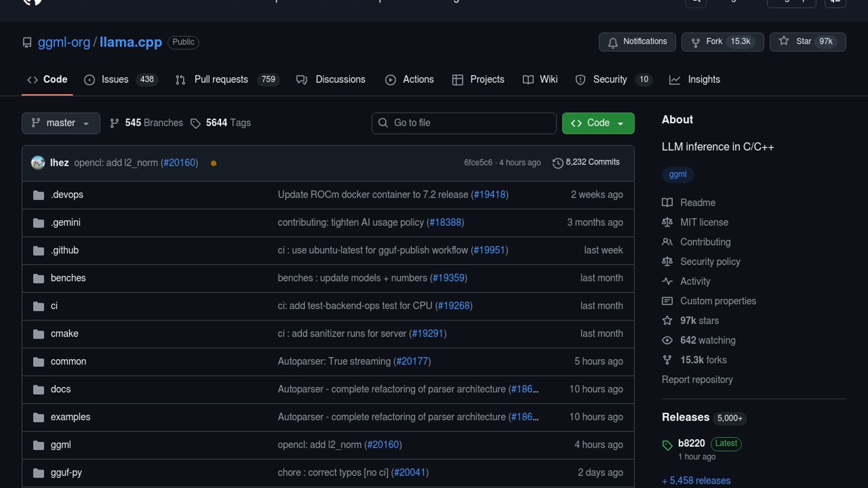Open the + 5,458 releases link

(x=696, y=480)
